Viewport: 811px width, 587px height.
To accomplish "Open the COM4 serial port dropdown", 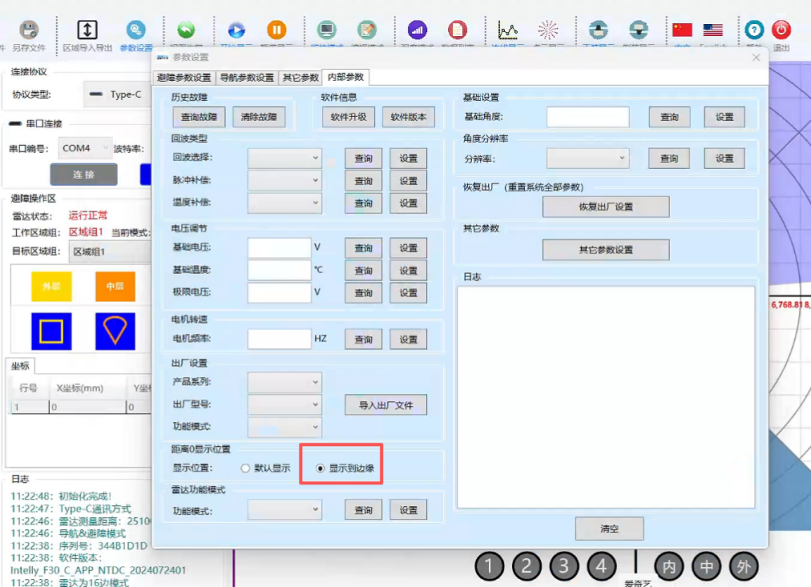I will point(85,148).
